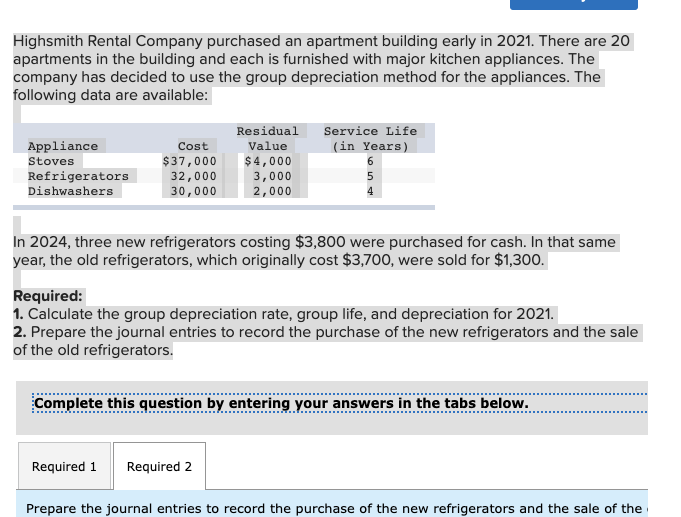Switch to the Required 1 tab
This screenshot has height=517, width=681.
[64, 466]
